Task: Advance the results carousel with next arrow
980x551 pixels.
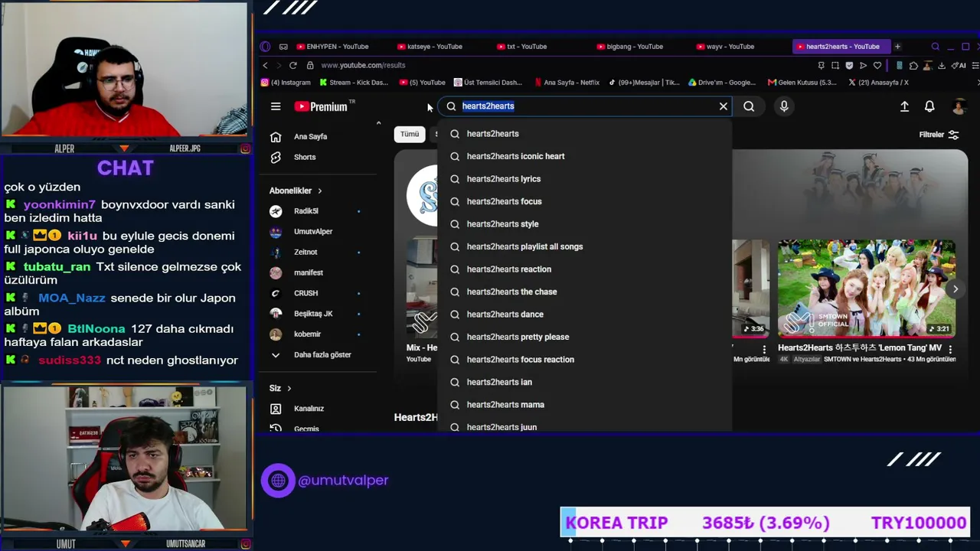Action: click(955, 289)
